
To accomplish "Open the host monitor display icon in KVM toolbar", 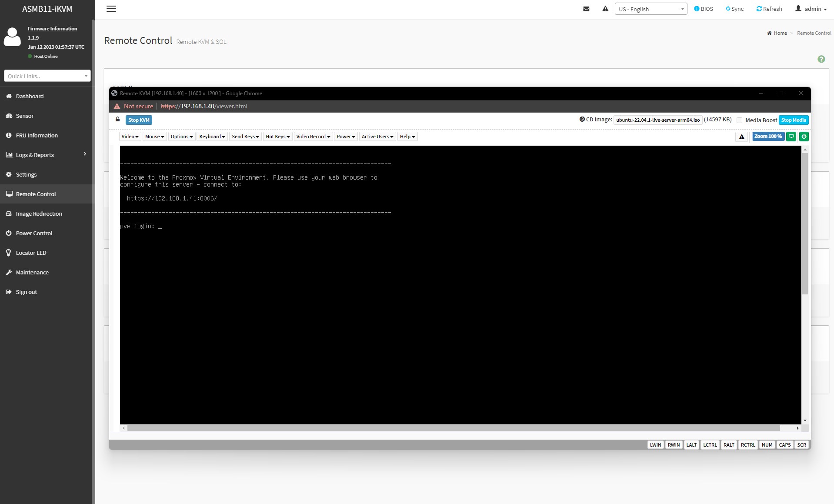I will pos(791,137).
